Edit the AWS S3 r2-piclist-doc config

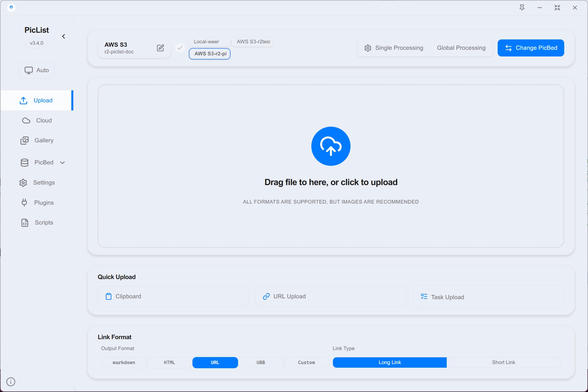(x=160, y=48)
